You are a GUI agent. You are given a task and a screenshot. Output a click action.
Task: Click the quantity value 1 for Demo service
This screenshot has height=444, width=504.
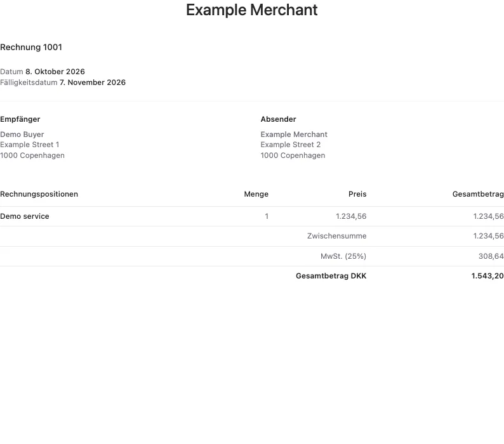tap(267, 216)
